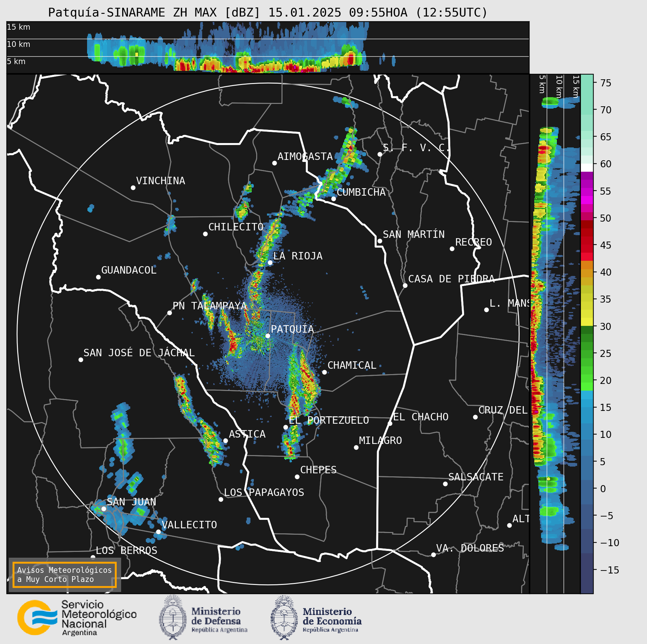Click the 75 dBZ colorbar tick
The height and width of the screenshot is (644, 647).
click(606, 83)
